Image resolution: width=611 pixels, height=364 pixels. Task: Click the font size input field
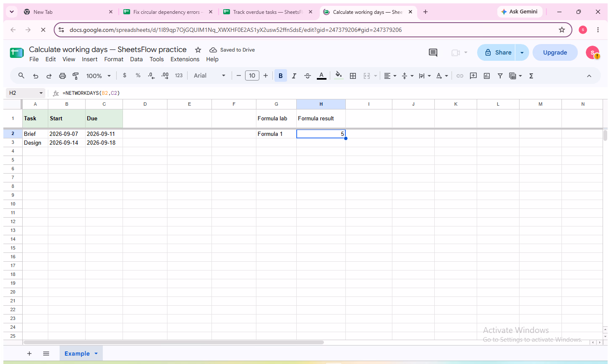tap(252, 76)
